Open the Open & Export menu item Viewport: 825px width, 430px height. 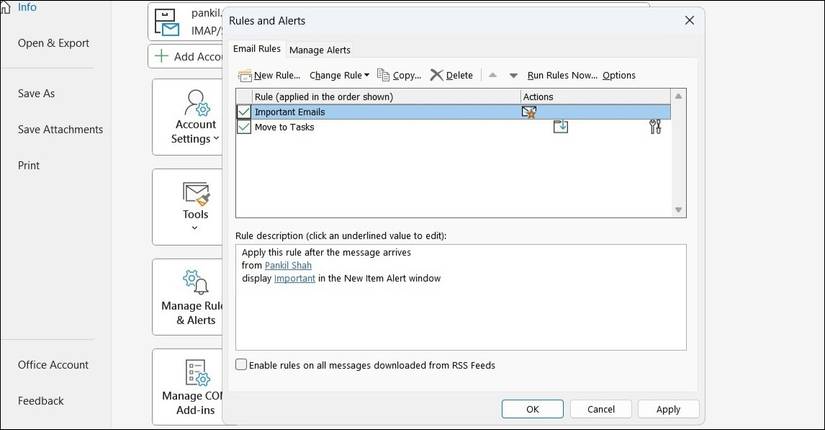(x=53, y=43)
